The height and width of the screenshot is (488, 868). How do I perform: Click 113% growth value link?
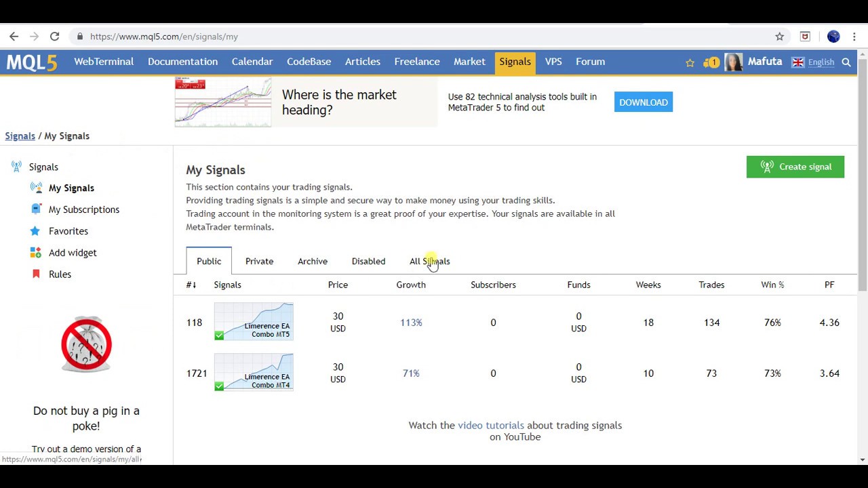tap(411, 323)
